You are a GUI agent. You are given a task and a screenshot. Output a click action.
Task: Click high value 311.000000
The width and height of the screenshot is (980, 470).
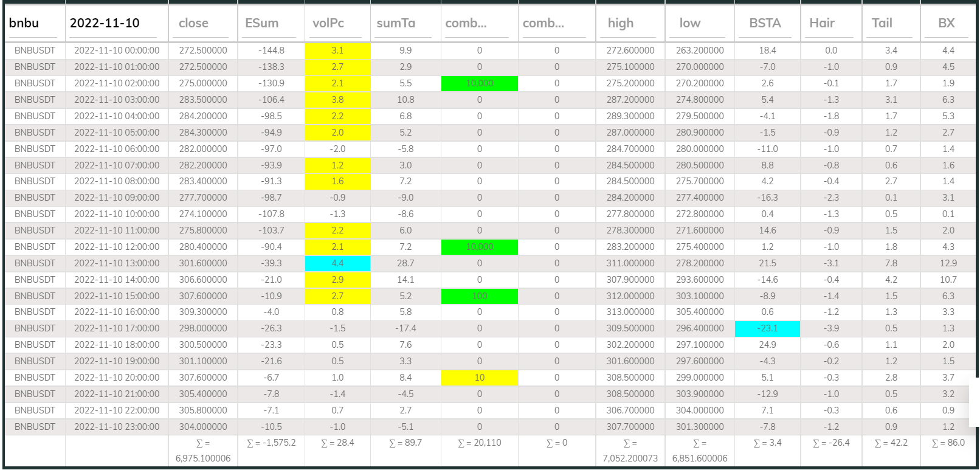(630, 263)
